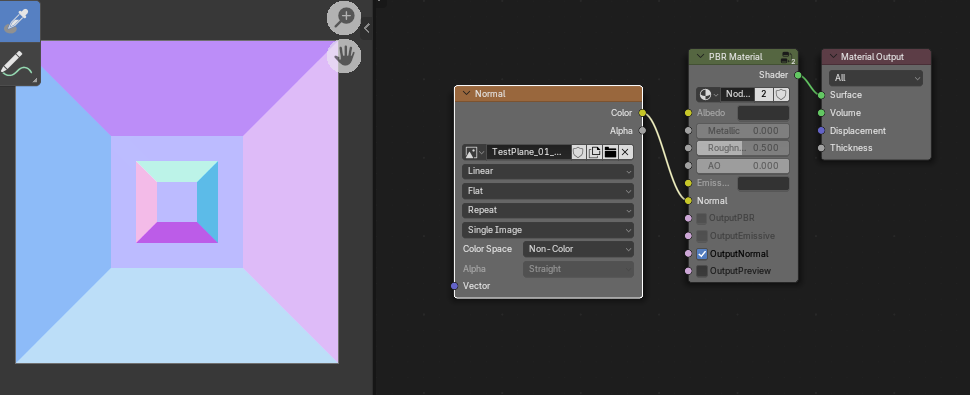Select PBR Material node by its title
970x395 pixels.
click(x=736, y=57)
